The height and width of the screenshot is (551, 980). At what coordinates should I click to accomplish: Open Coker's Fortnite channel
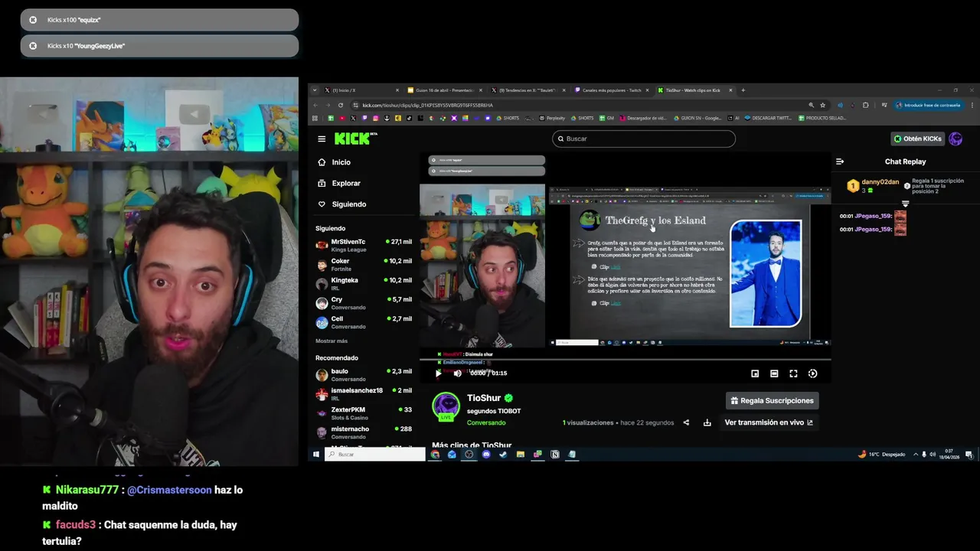[364, 264]
